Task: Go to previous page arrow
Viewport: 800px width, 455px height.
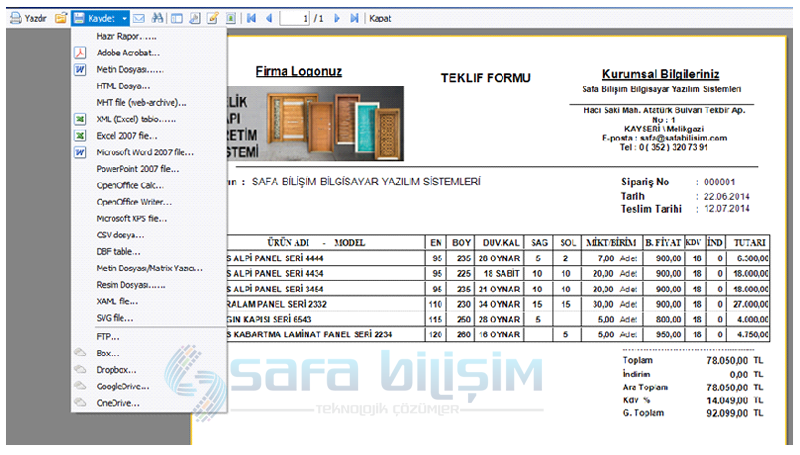Action: 269,18
